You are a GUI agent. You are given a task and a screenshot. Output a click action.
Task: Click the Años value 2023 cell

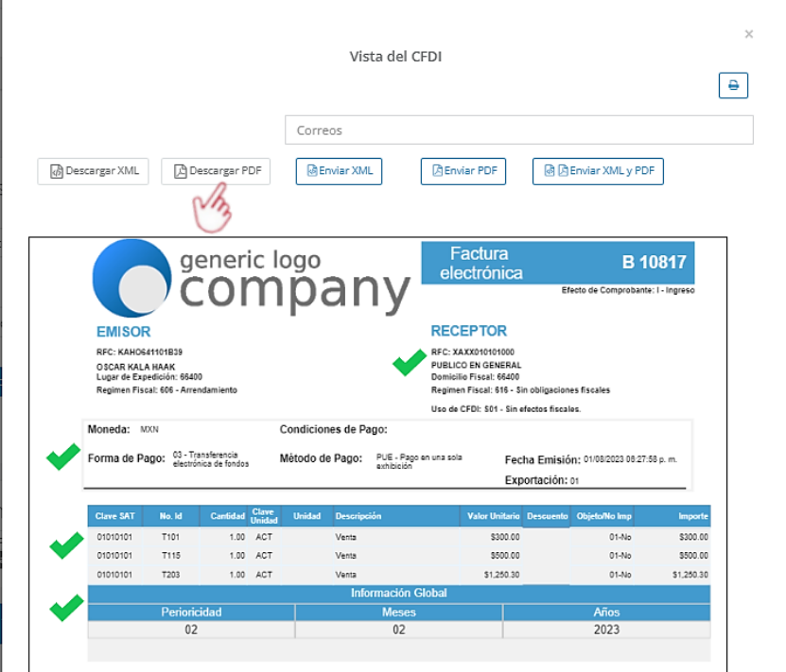(x=605, y=629)
